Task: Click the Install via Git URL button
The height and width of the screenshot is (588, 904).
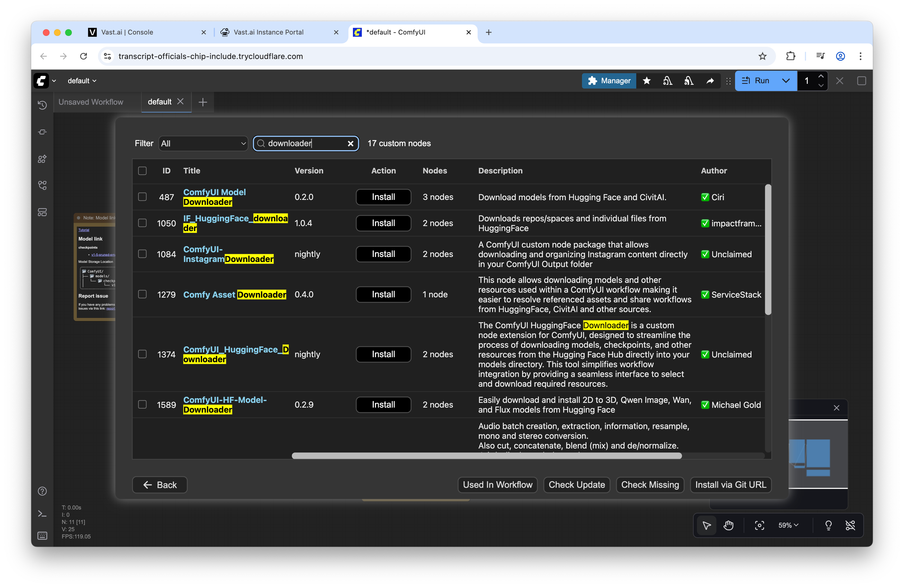Action: 730,485
